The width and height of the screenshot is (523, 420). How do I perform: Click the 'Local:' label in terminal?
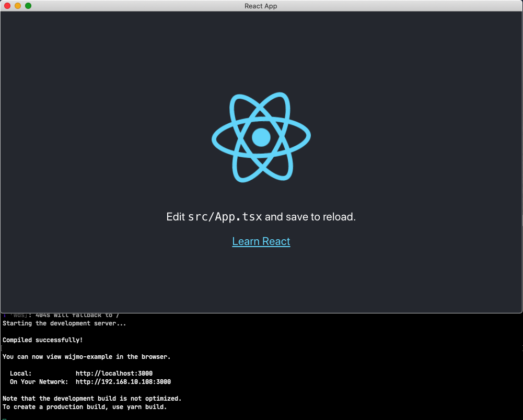pyautogui.click(x=21, y=374)
